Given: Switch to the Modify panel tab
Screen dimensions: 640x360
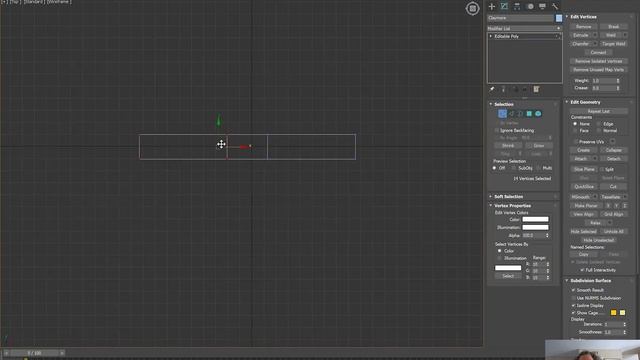Looking at the screenshot, I should 504,7.
